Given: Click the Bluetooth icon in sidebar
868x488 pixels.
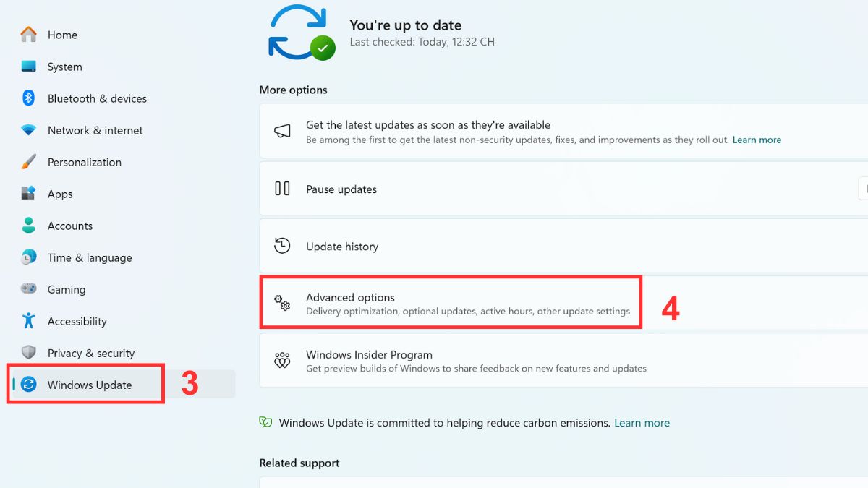Looking at the screenshot, I should (29, 98).
